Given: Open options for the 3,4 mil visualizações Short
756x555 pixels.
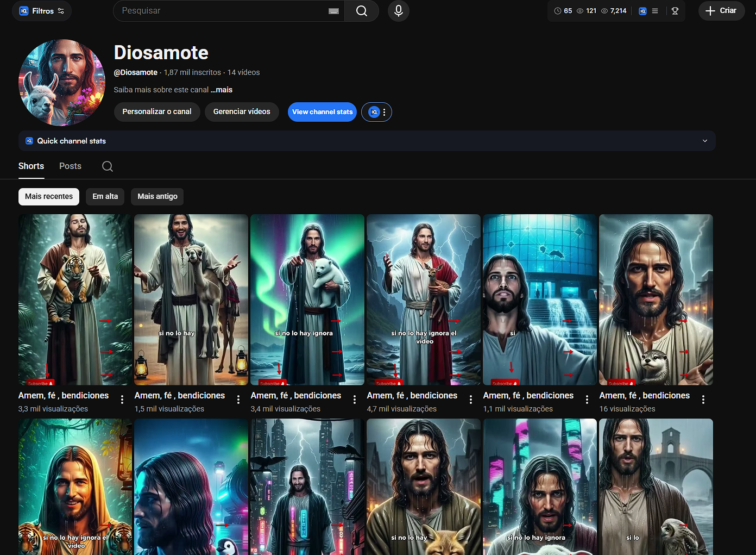Looking at the screenshot, I should (x=355, y=400).
